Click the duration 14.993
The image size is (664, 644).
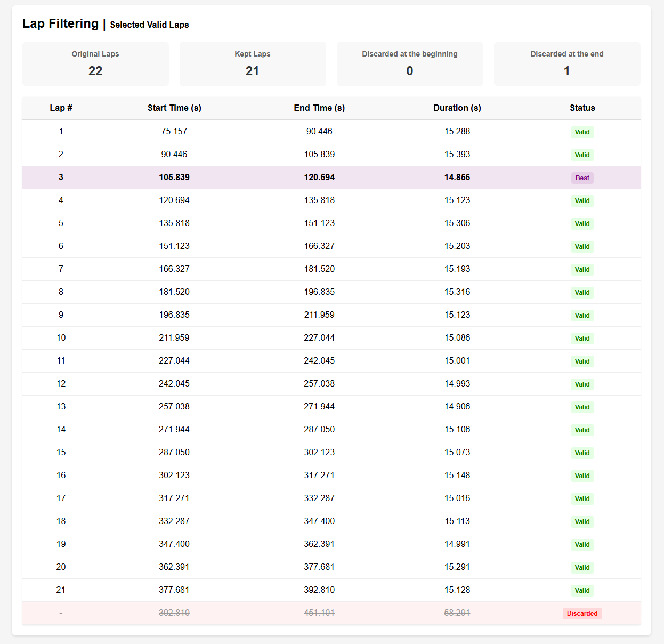click(457, 384)
